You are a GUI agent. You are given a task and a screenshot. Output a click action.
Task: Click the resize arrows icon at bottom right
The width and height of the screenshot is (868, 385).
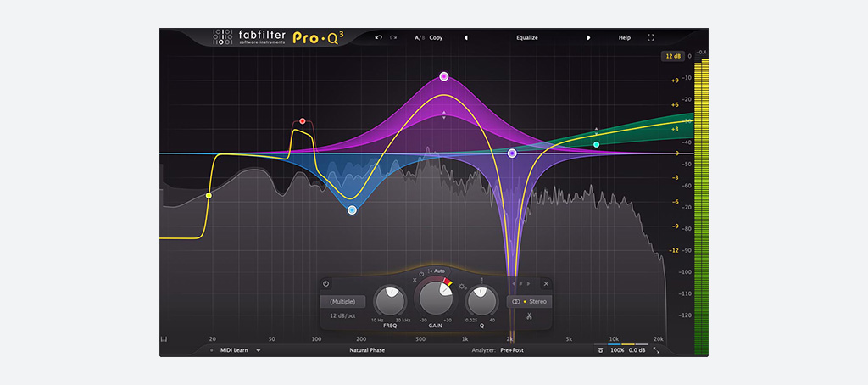[x=657, y=350]
